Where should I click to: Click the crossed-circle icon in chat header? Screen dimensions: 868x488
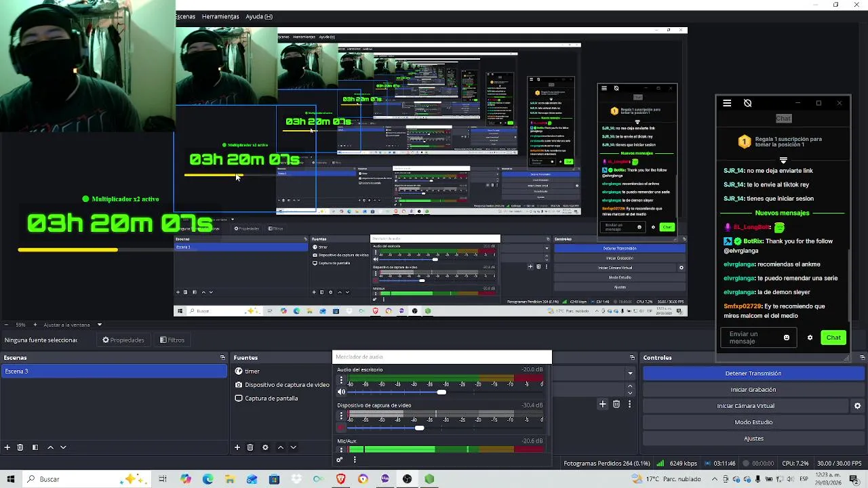747,103
